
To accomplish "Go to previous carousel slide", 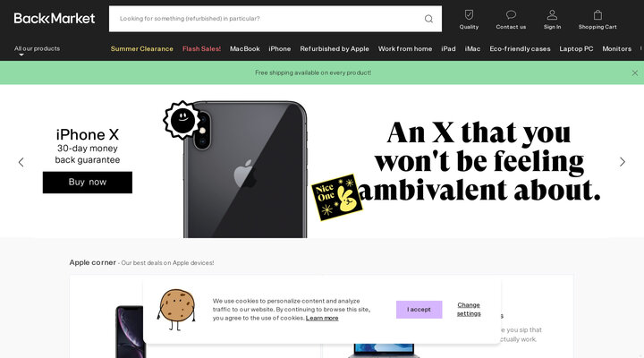I will coord(21,162).
